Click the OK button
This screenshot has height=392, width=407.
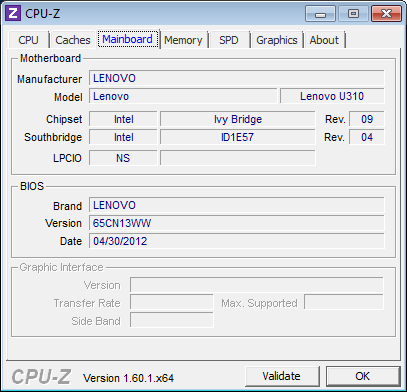[363, 376]
